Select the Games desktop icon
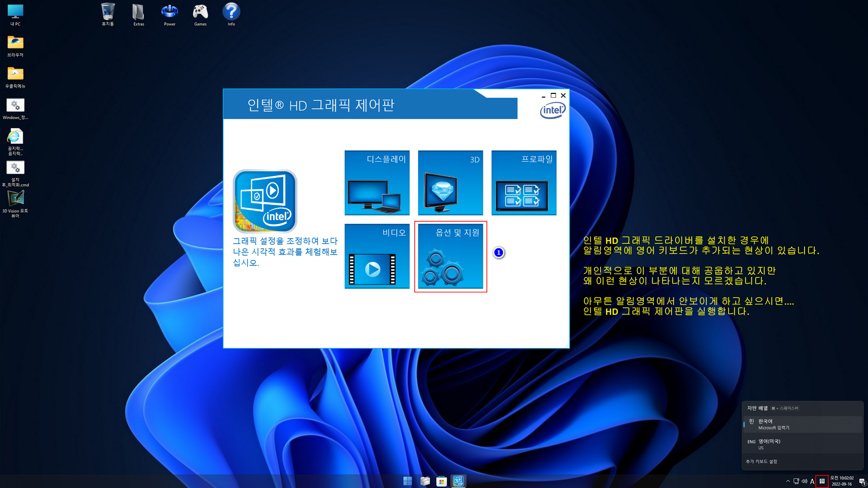 [x=201, y=15]
